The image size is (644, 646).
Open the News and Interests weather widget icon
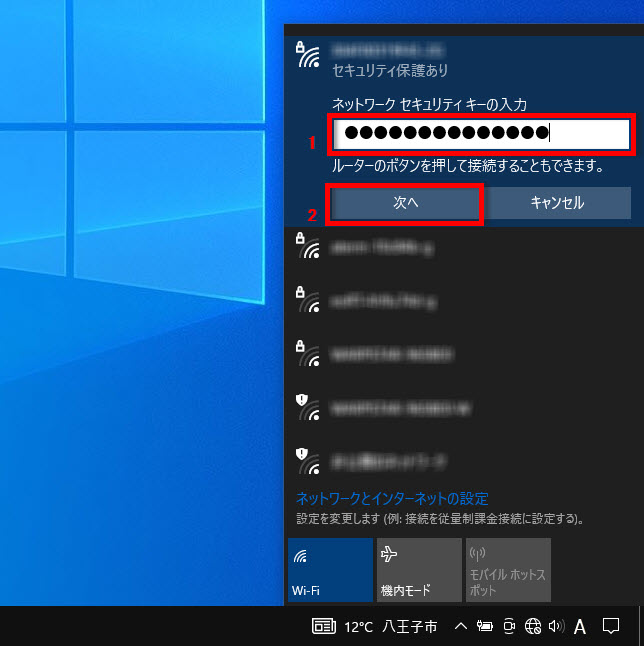[324, 627]
